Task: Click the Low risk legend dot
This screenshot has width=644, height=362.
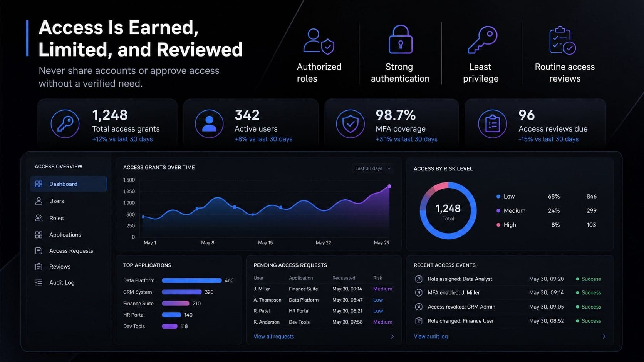Action: (x=498, y=197)
